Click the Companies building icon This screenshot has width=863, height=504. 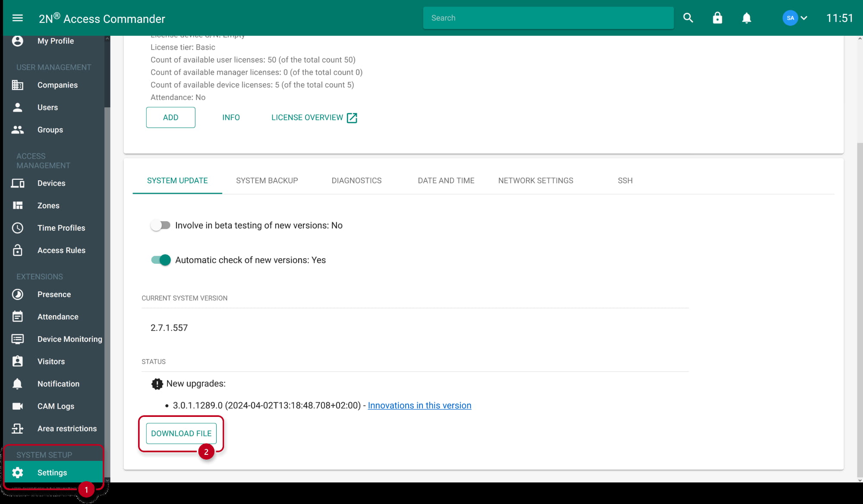tap(18, 85)
